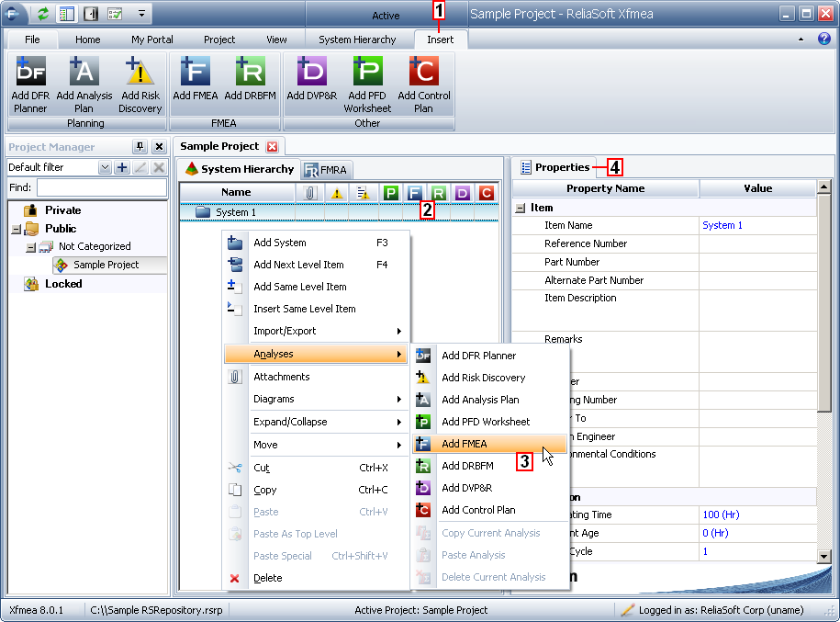The image size is (840, 622).
Task: Click inside the Find search field
Action: coord(101,187)
